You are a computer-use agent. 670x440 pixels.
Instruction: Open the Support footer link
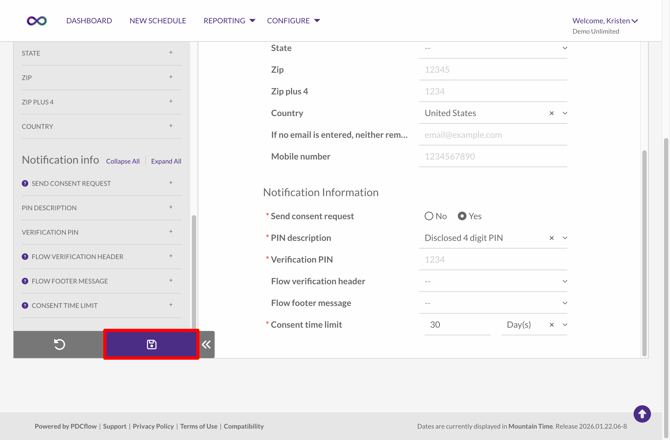(x=115, y=426)
